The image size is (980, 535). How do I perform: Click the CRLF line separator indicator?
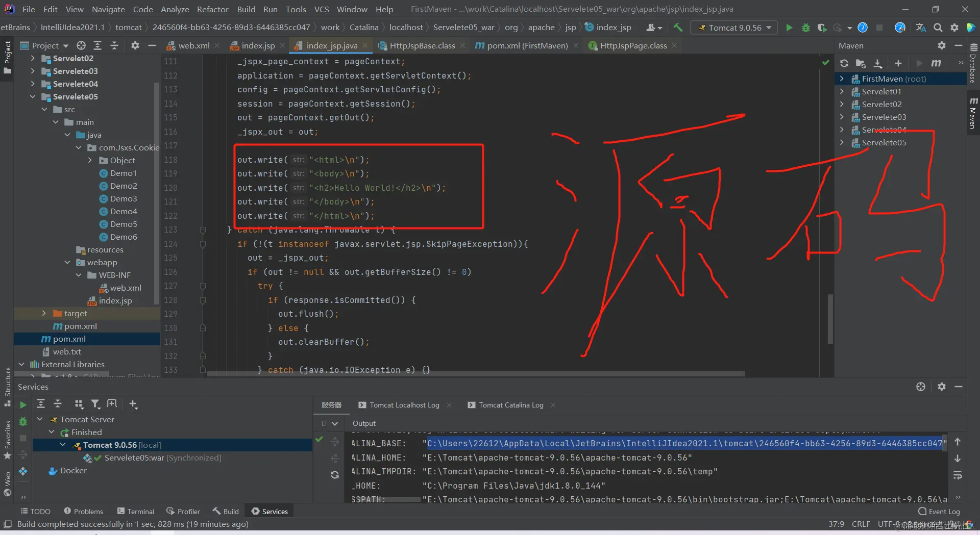[x=861, y=524]
